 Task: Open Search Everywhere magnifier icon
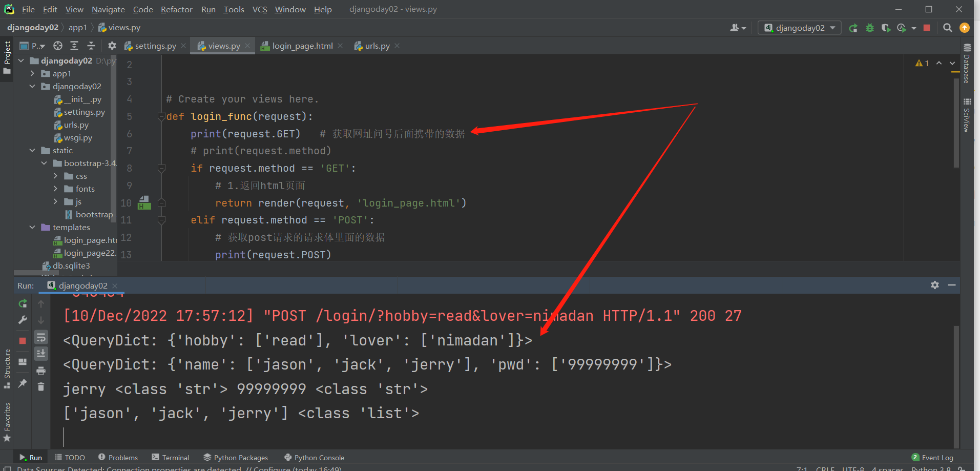(948, 28)
